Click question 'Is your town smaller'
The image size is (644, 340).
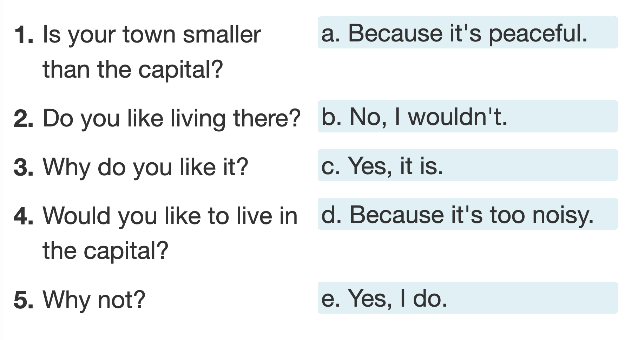point(152,35)
